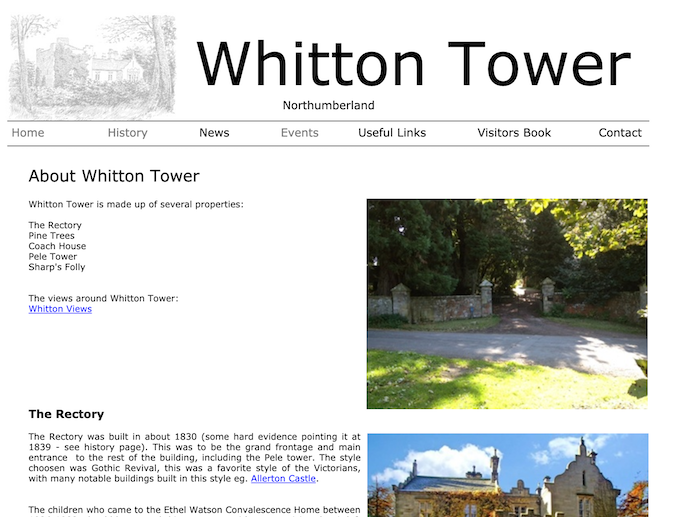
Task: Select News in the navigation bar
Action: point(214,133)
